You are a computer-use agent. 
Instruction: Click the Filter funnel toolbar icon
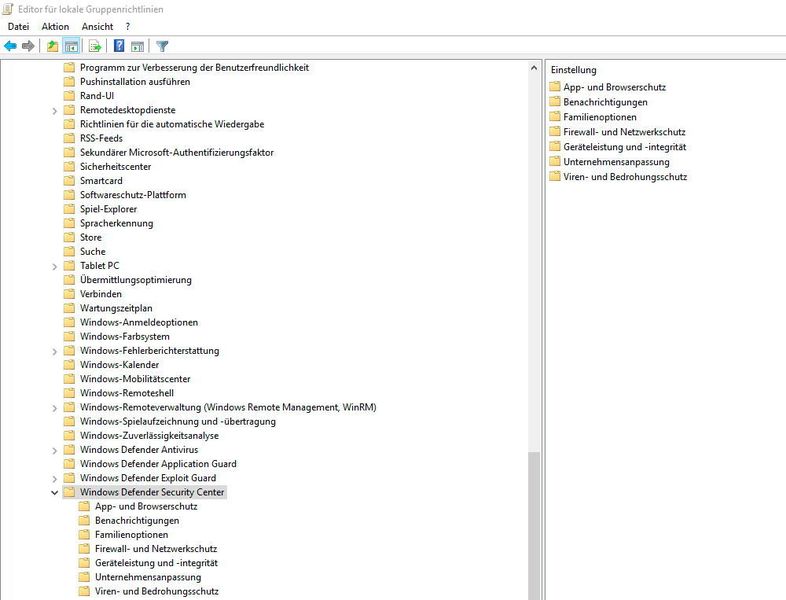162,46
